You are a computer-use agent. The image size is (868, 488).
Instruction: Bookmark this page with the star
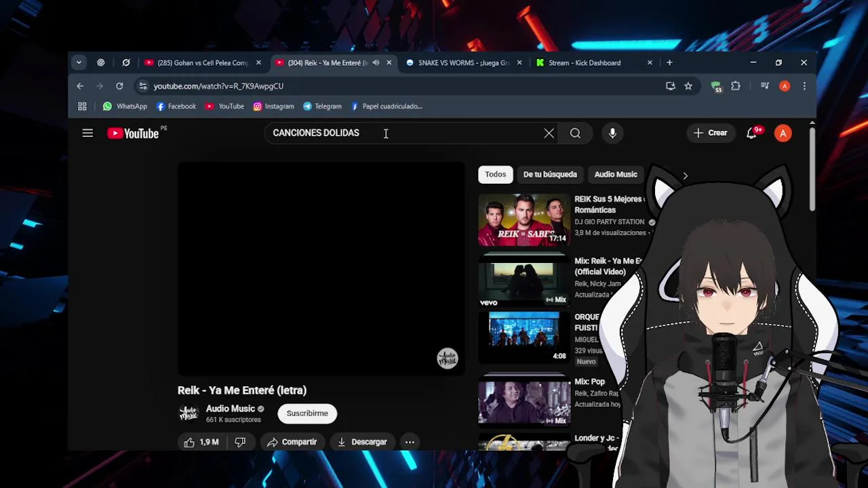pos(688,86)
